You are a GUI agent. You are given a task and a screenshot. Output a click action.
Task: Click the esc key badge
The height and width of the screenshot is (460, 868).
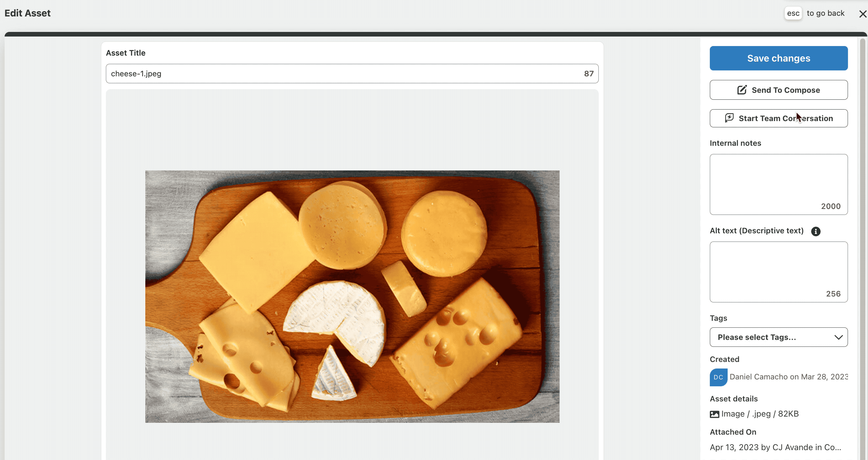[x=793, y=13]
